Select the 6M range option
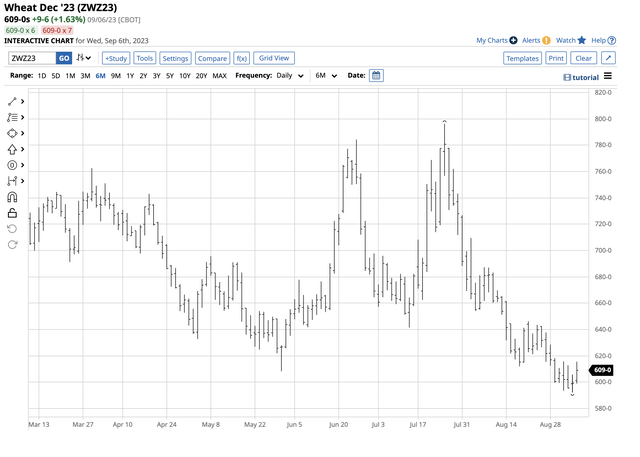Image resolution: width=640 pixels, height=457 pixels. coord(100,76)
